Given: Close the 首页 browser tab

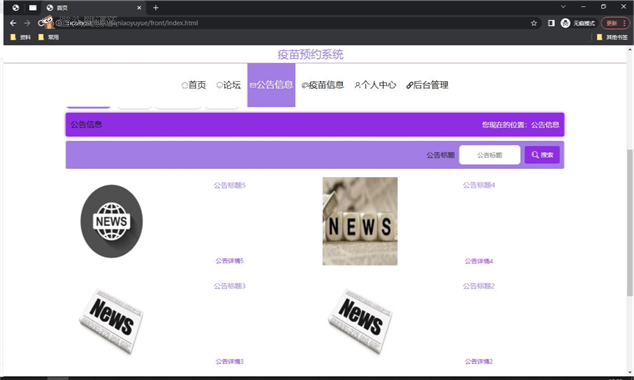Looking at the screenshot, I should pyautogui.click(x=139, y=8).
